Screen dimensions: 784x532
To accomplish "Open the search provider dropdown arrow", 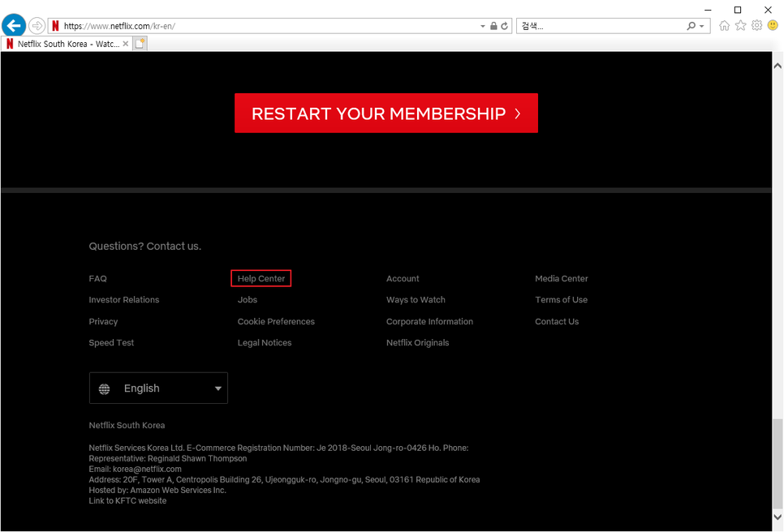I will pyautogui.click(x=702, y=26).
